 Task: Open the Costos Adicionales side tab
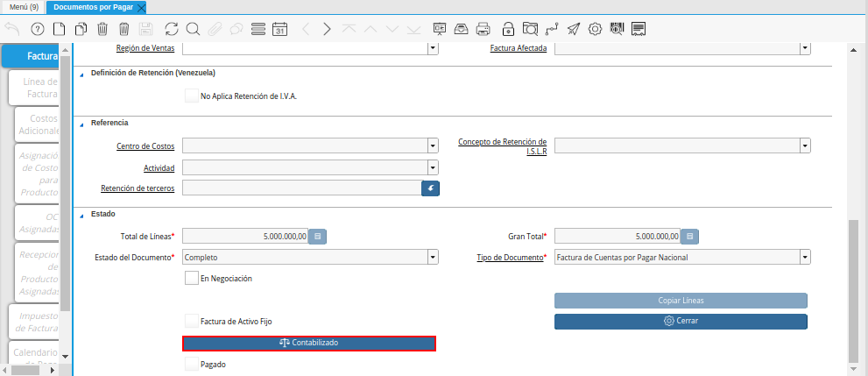click(x=37, y=124)
